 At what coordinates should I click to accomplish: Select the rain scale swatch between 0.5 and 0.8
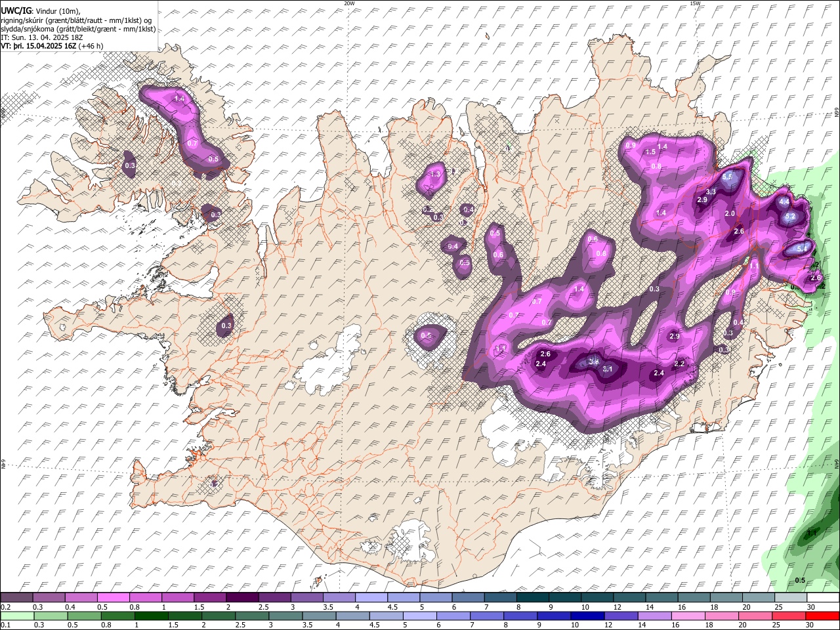[85, 616]
